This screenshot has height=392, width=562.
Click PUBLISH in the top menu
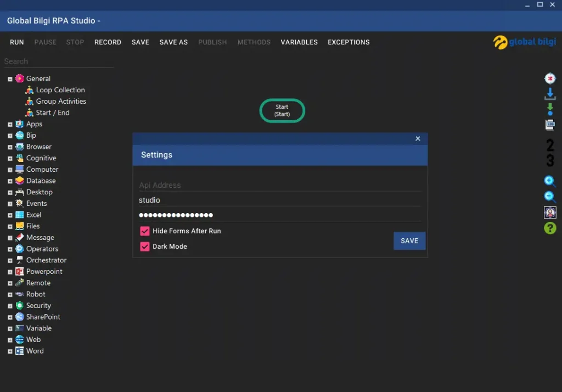click(x=212, y=42)
